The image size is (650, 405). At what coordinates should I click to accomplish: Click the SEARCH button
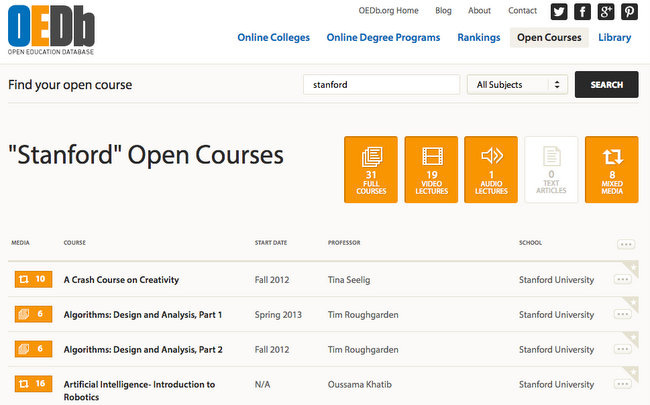tap(606, 85)
